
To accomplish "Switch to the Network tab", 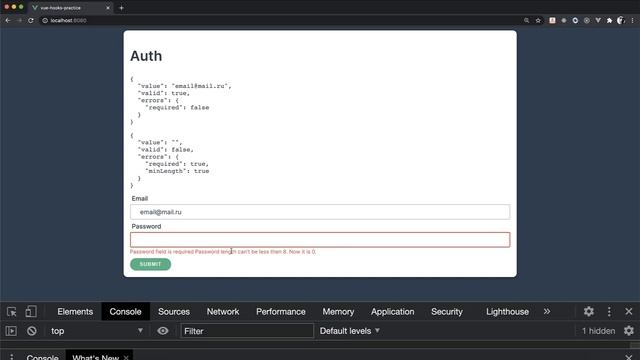I will click(223, 311).
